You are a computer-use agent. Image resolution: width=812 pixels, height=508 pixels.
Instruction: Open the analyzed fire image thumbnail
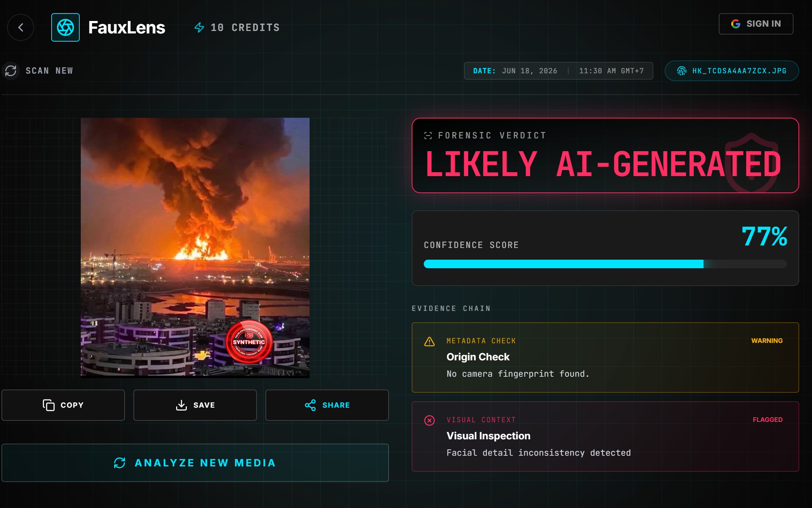(195, 248)
